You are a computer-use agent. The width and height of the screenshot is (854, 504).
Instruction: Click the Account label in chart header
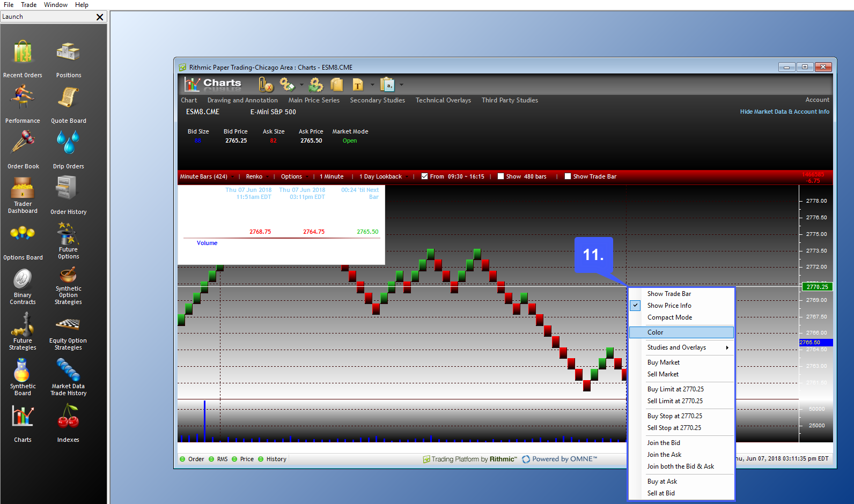click(x=817, y=100)
